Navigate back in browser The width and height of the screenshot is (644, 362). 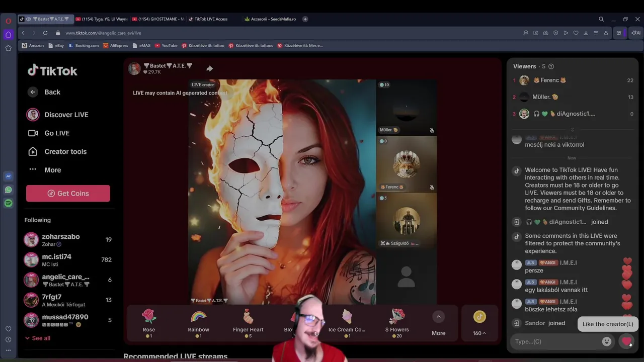point(23,33)
